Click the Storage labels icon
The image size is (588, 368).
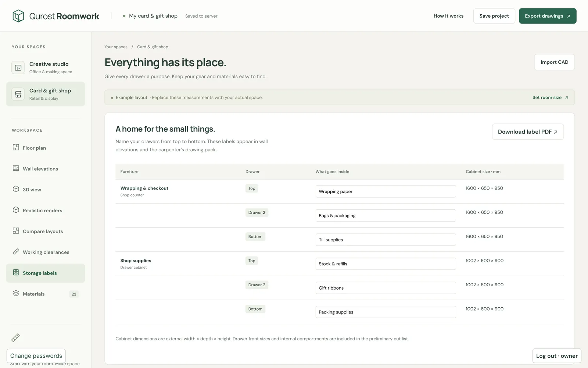(16, 272)
